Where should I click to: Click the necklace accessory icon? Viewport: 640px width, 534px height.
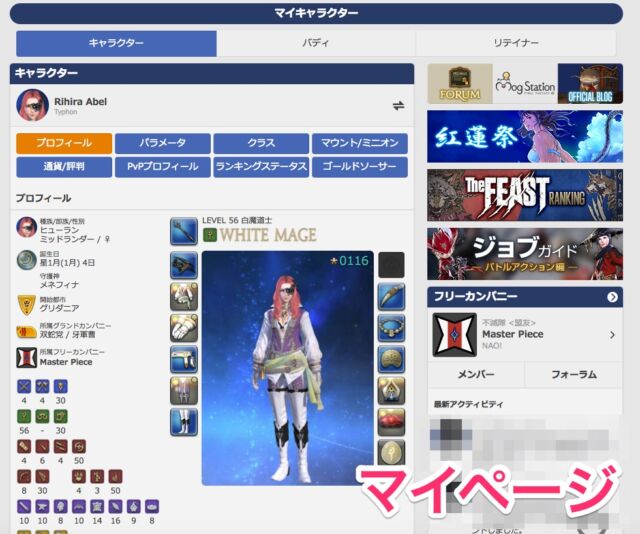tap(391, 329)
